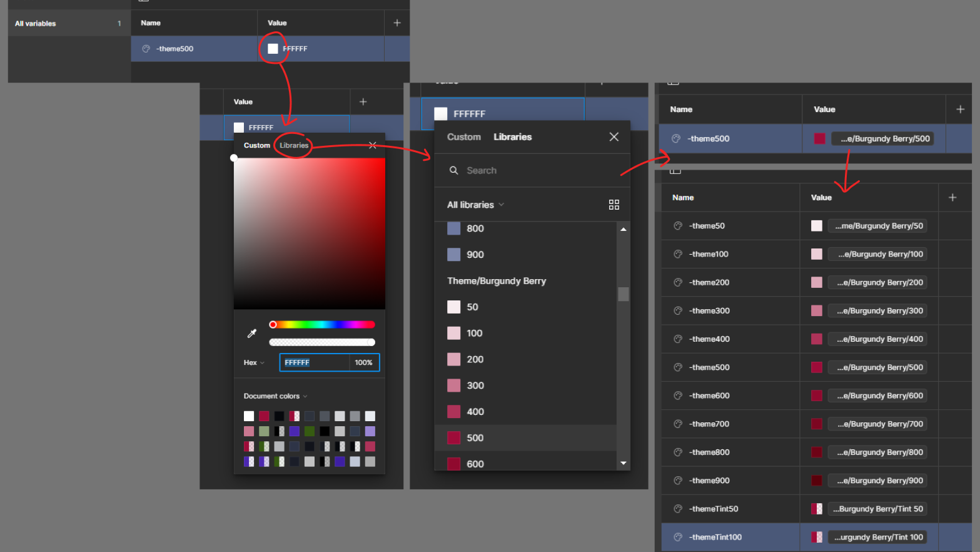Click scroll down arrow in libraries list
The height and width of the screenshot is (552, 980).
[624, 463]
